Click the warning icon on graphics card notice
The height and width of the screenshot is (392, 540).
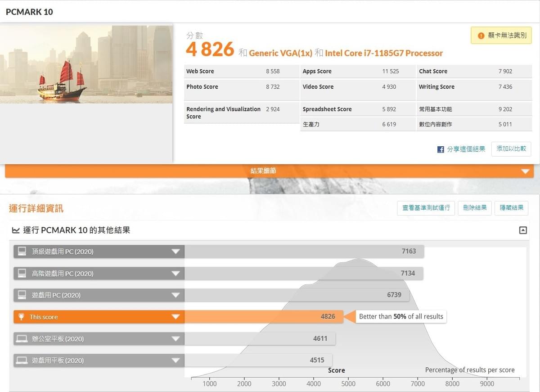[x=481, y=36]
